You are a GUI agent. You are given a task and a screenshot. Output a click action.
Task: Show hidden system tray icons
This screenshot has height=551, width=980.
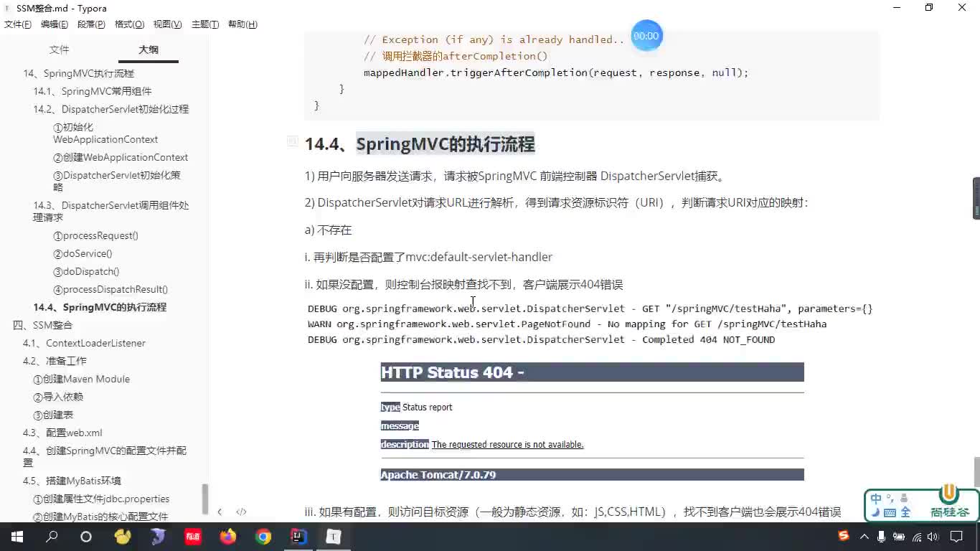tap(864, 536)
